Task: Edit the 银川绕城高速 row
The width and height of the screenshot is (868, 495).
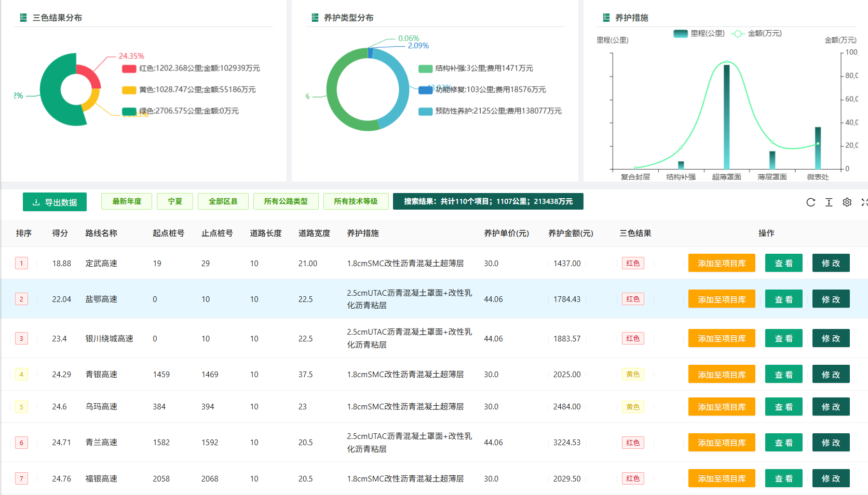Action: 831,338
